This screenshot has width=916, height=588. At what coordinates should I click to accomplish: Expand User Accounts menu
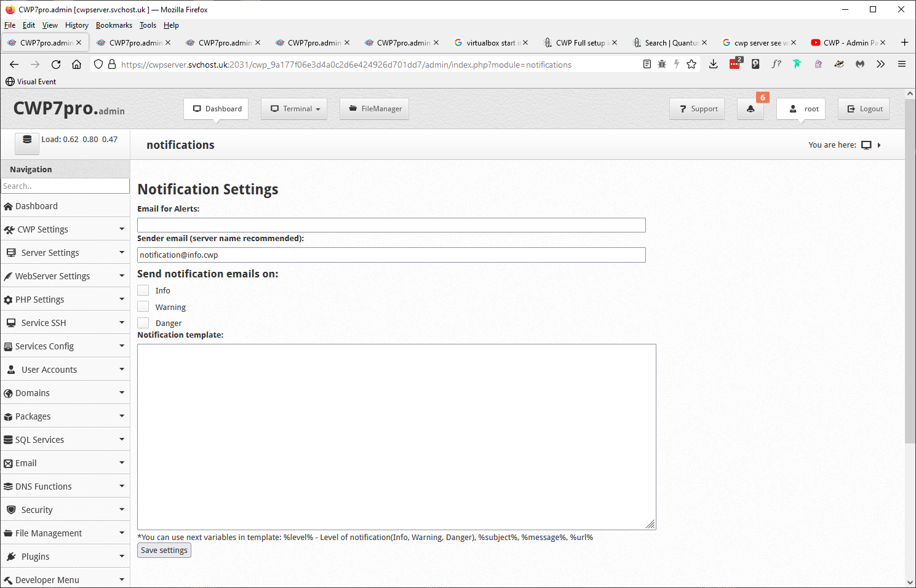click(65, 370)
